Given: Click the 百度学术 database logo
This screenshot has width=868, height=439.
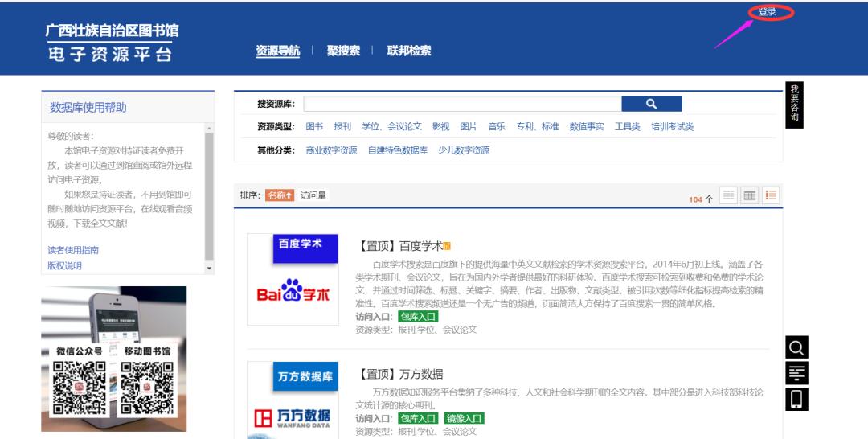Looking at the screenshot, I should point(293,279).
